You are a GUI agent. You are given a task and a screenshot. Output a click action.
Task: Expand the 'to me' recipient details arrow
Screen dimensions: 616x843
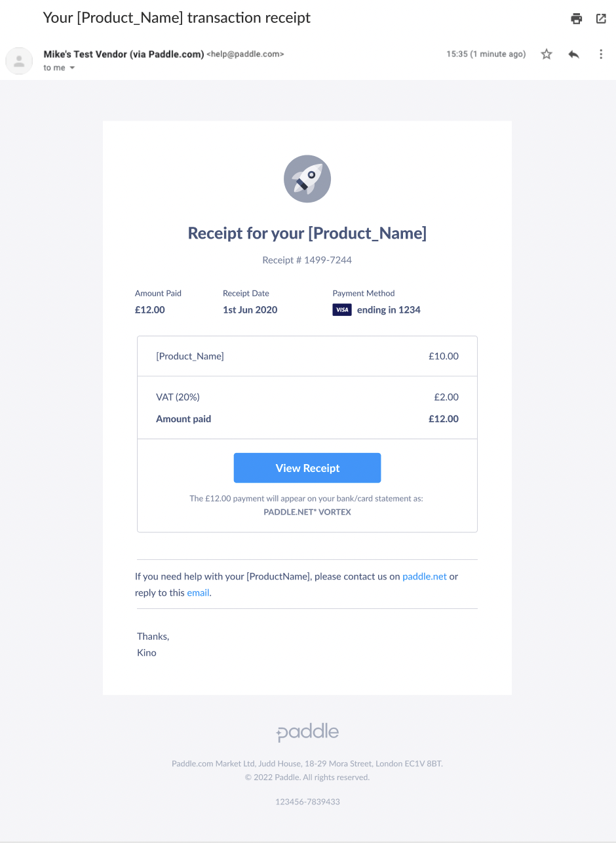[72, 68]
